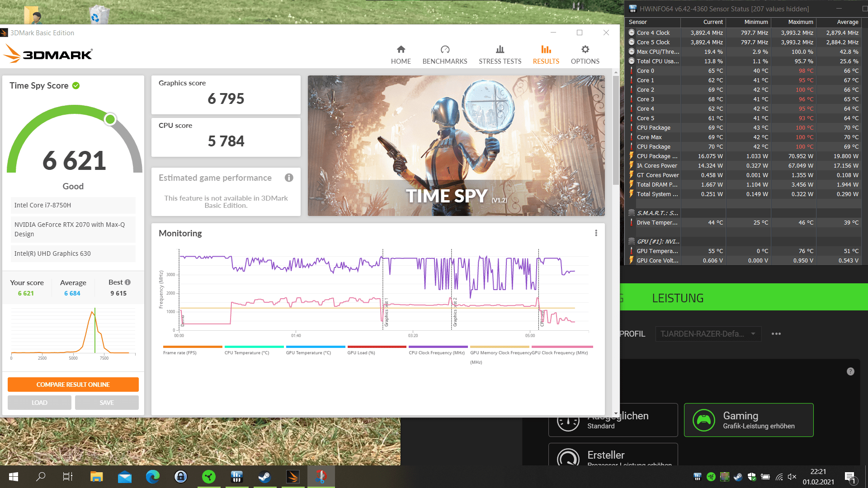Select the Total CPU Usage row
This screenshot has width=868, height=488.
[x=744, y=61]
